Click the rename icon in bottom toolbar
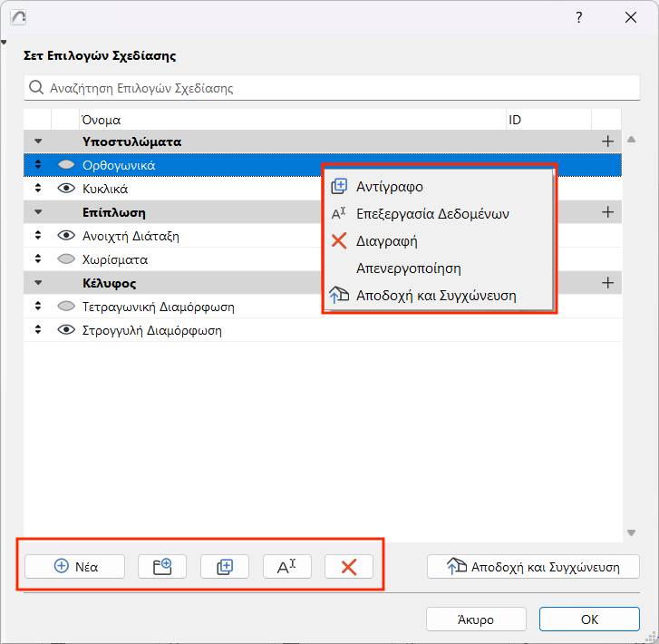This screenshot has height=644, width=659. point(286,566)
